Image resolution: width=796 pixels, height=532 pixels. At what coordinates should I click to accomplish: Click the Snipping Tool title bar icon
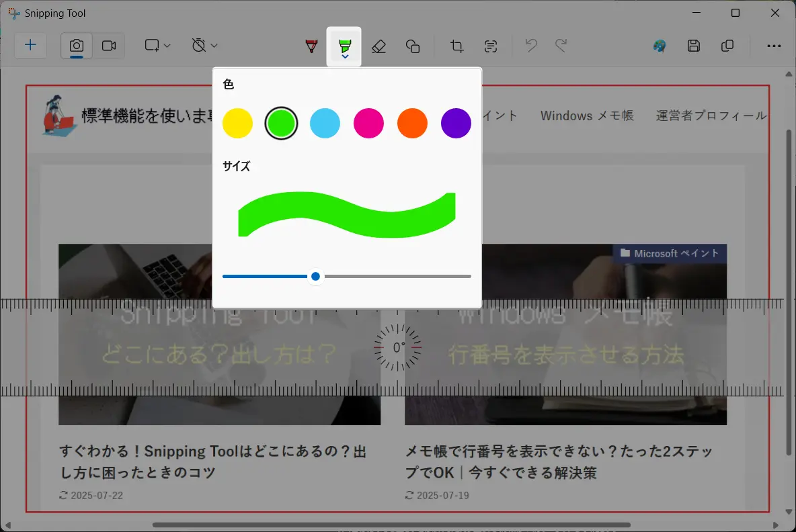(x=14, y=13)
